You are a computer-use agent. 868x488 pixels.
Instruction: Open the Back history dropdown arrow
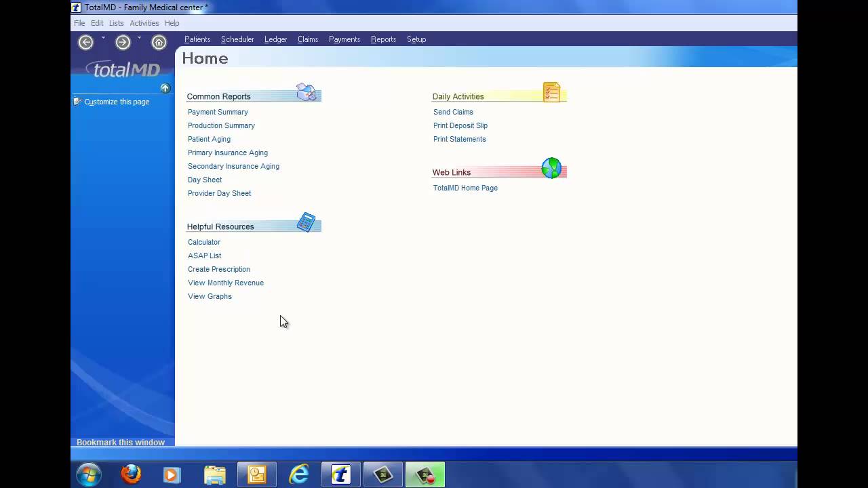[103, 38]
